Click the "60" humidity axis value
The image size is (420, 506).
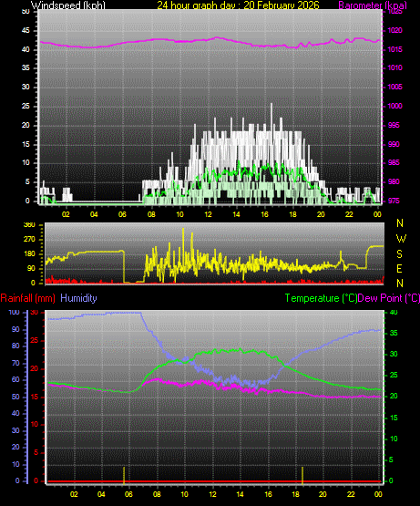15,379
